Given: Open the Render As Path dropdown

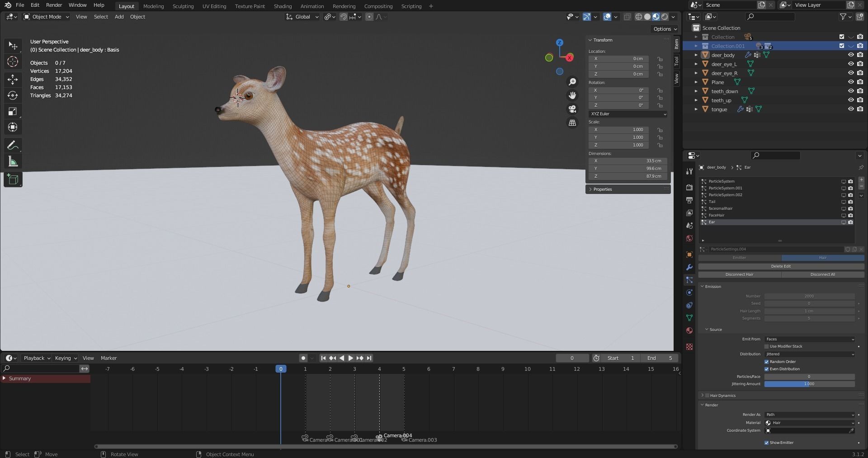Looking at the screenshot, I should (810, 415).
